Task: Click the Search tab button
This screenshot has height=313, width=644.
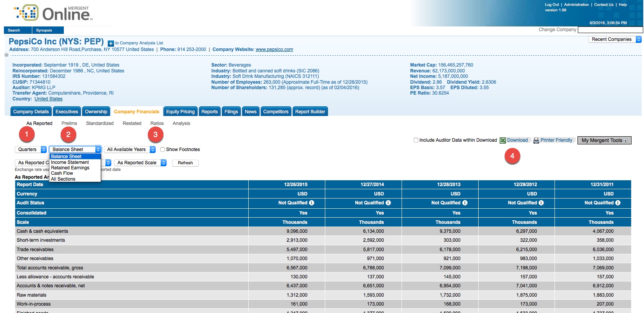Action: 18,30
